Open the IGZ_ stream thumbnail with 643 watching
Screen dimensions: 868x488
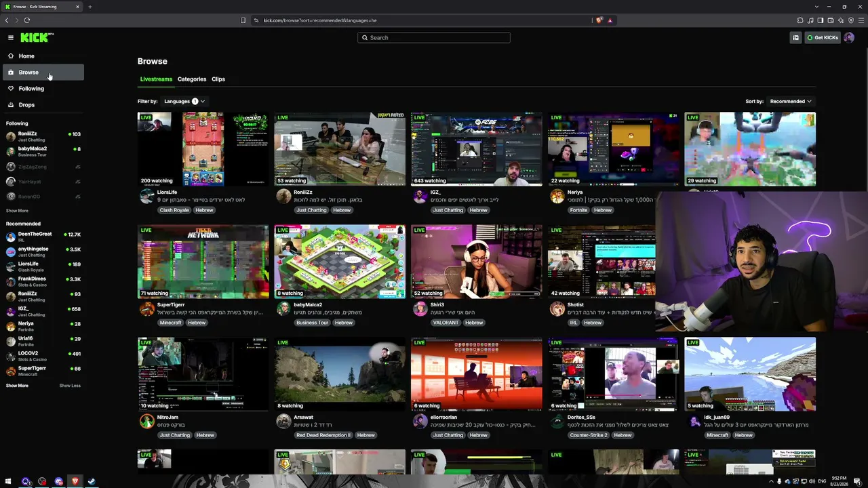pos(477,149)
